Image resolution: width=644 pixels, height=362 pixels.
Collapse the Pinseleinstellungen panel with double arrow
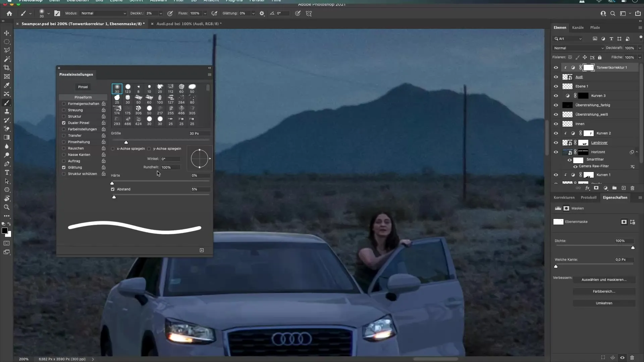point(209,68)
